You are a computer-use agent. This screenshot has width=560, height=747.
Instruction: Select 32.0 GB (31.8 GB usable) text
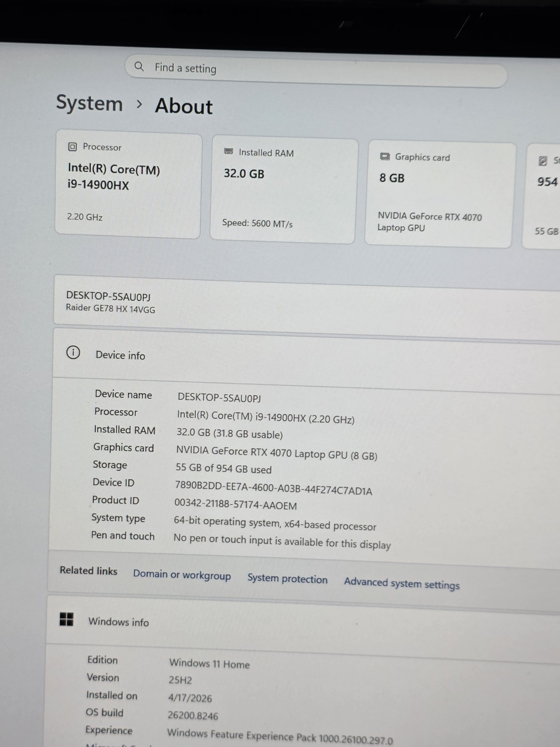[230, 433]
